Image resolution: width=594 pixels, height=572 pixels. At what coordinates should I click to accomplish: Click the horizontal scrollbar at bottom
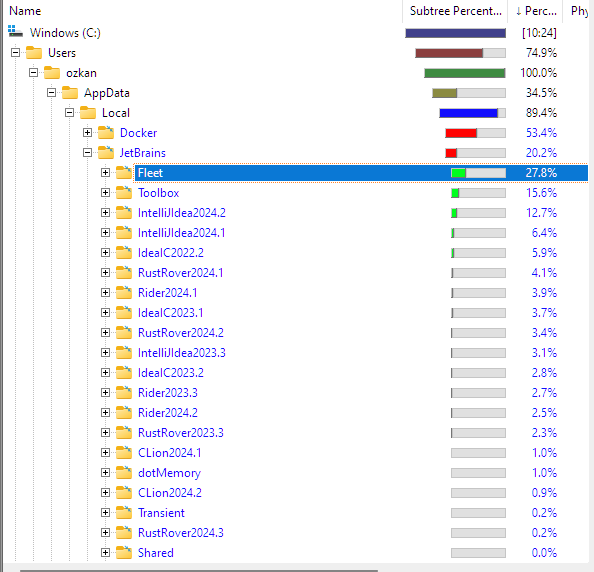[199, 570]
